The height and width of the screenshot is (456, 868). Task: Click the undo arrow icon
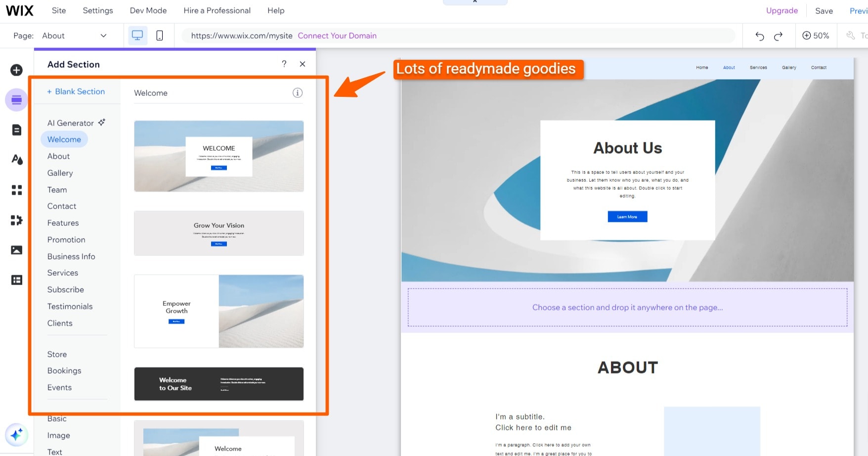(759, 36)
